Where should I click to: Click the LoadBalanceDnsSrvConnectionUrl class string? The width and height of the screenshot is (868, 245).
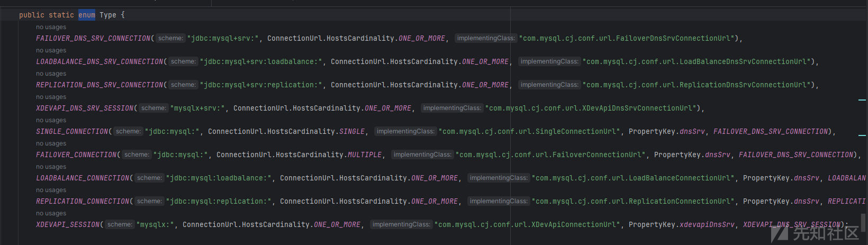click(x=697, y=61)
